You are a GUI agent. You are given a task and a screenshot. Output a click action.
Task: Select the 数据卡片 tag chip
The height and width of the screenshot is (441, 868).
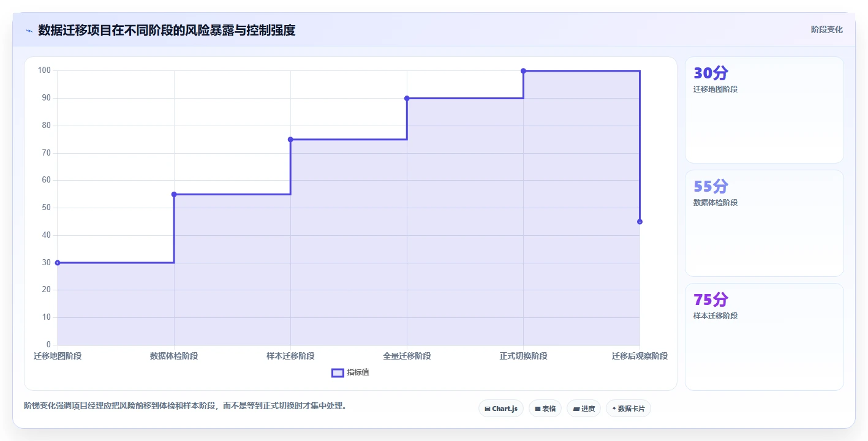click(x=628, y=409)
